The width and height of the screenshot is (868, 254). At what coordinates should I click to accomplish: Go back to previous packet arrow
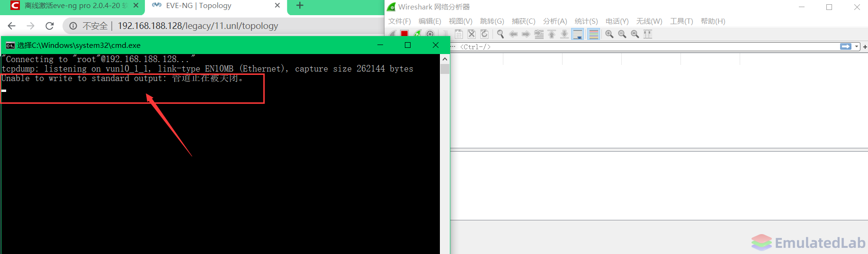point(513,34)
